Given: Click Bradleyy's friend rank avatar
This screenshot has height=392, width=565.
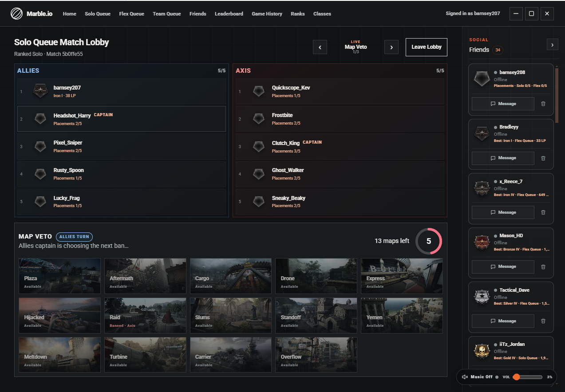Looking at the screenshot, I should [x=482, y=133].
